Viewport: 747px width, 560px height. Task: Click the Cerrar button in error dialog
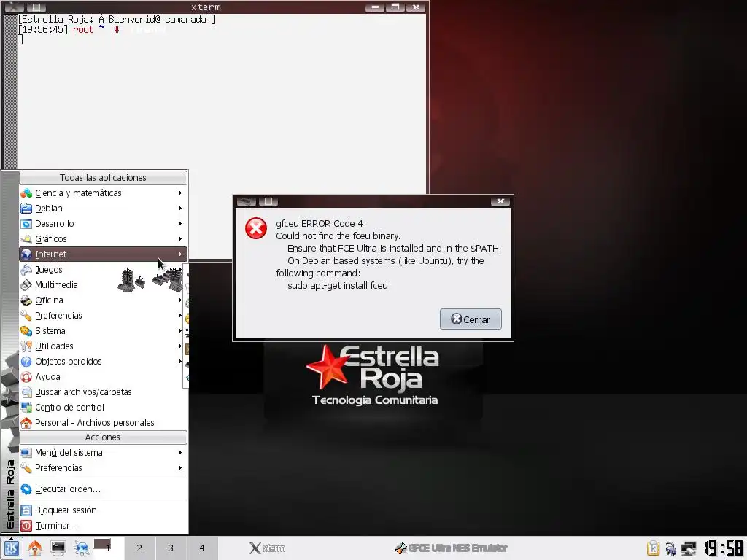click(x=471, y=319)
